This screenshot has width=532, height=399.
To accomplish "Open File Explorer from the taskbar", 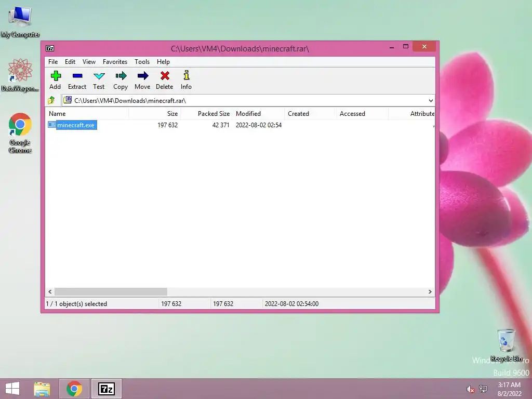I will point(42,389).
